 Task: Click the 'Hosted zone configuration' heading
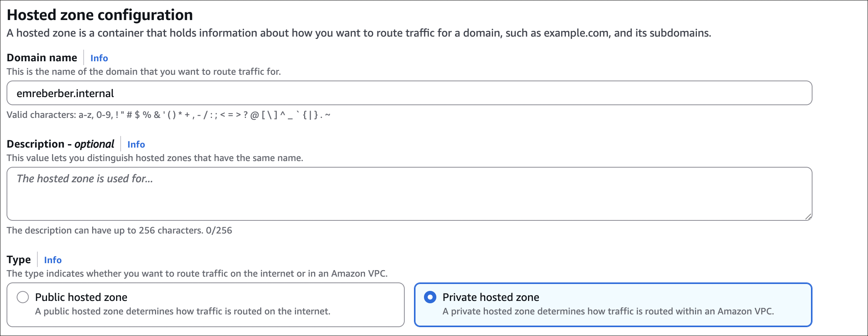click(x=100, y=15)
